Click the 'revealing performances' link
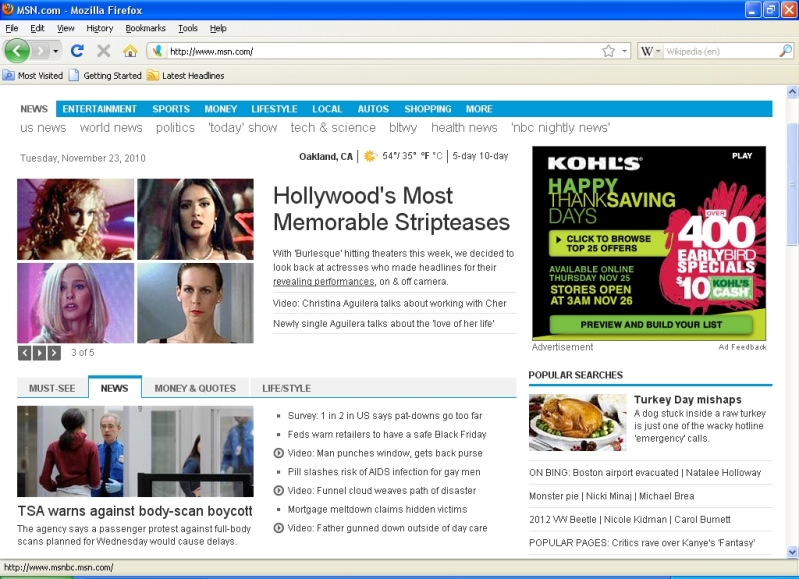 click(x=324, y=282)
